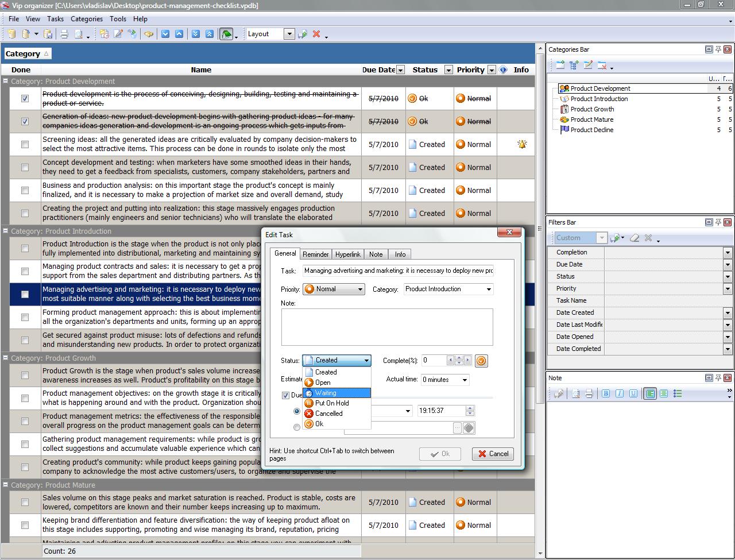This screenshot has height=560, width=735.
Task: Switch to the Reminder tab
Action: point(316,254)
